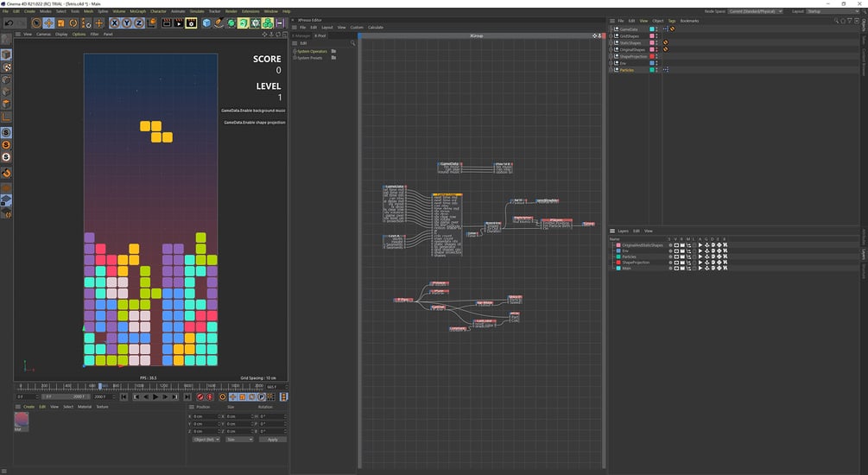Click the Cube primitive icon

[x=206, y=23]
